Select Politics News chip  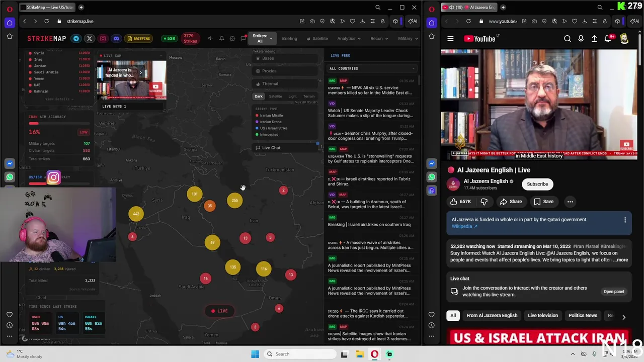pos(583,316)
